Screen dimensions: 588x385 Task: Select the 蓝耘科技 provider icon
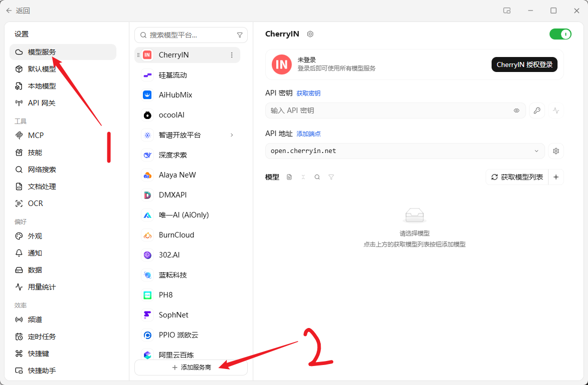(x=147, y=275)
